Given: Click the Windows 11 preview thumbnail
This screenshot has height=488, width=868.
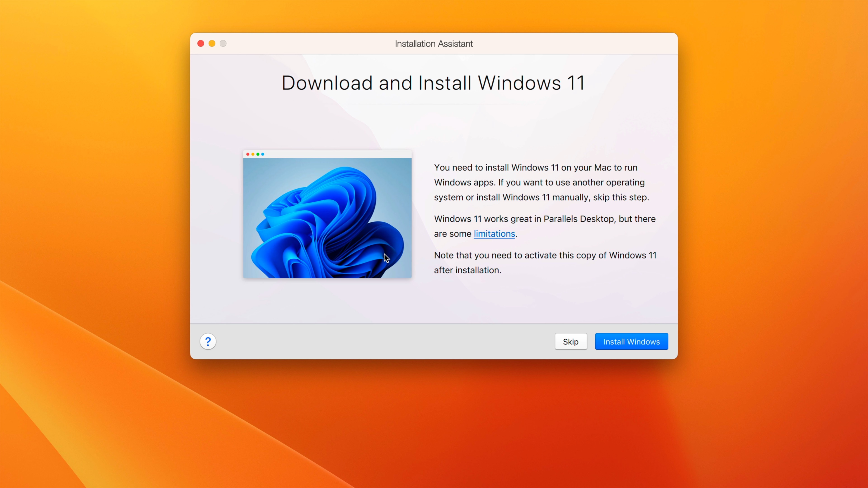Looking at the screenshot, I should [x=327, y=215].
